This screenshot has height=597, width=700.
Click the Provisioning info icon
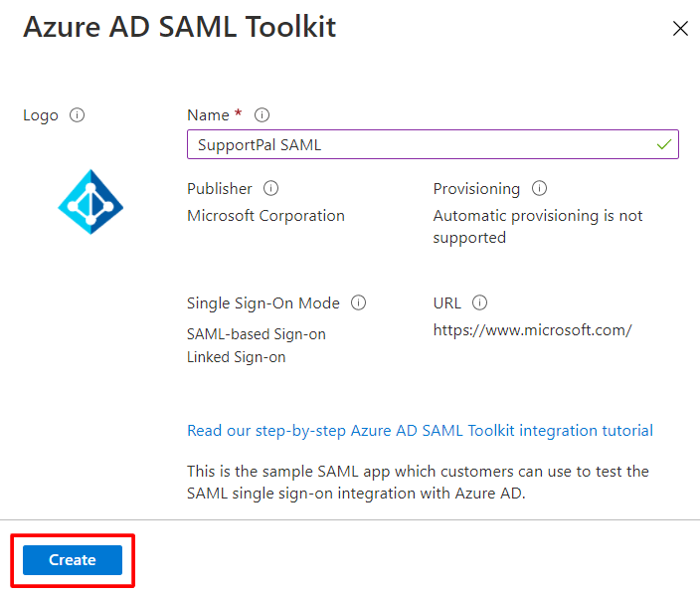pos(539,188)
